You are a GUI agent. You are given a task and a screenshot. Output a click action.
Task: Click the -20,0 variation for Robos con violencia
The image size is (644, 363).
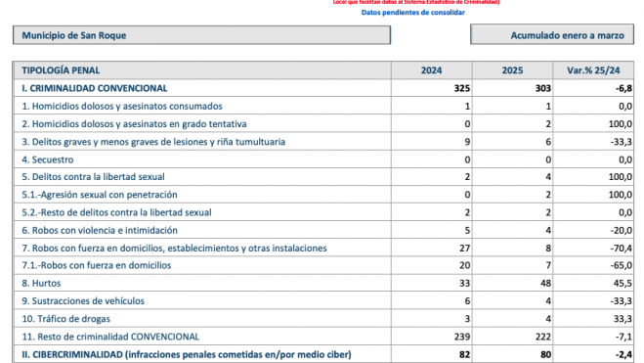pos(621,230)
